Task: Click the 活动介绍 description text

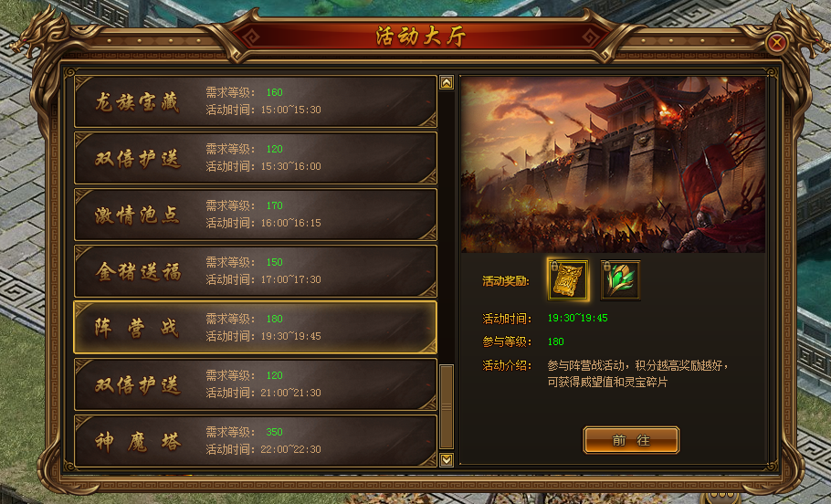Action: coord(637,373)
